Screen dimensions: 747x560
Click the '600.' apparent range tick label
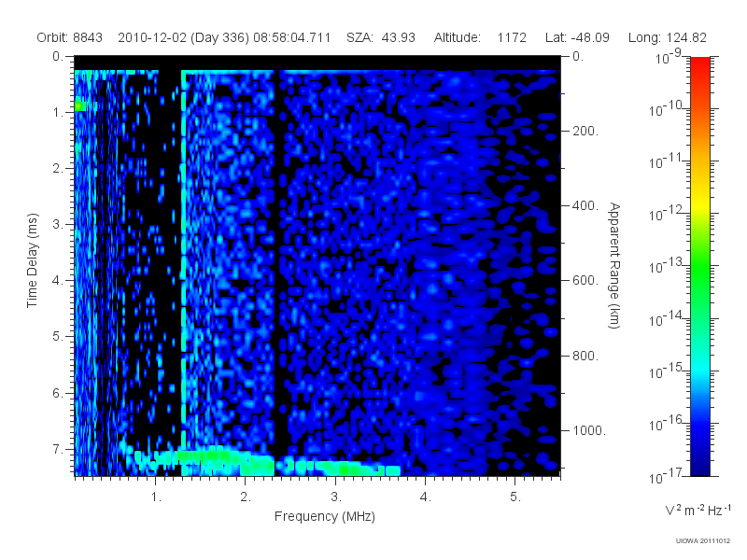click(585, 281)
